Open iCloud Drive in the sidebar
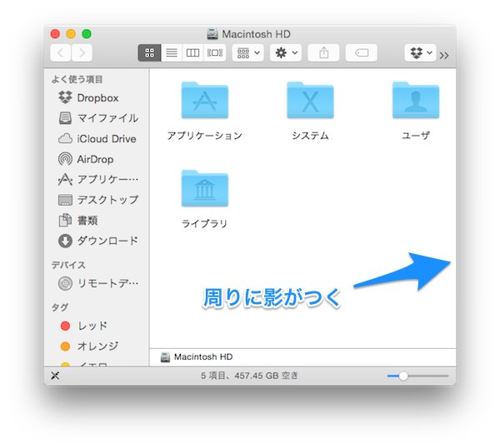Viewport: 500px width, 448px height. point(96,138)
